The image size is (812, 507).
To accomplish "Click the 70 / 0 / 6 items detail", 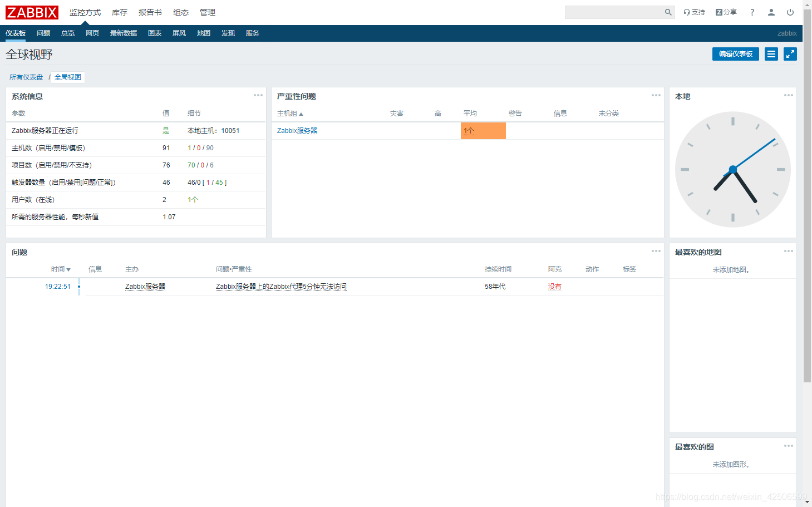I will [x=201, y=165].
